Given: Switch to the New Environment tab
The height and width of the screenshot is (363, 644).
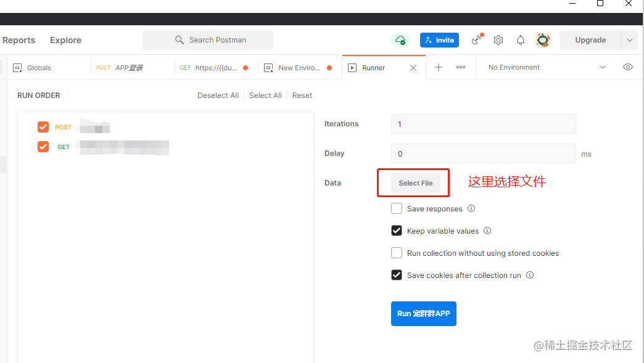Looking at the screenshot, I should [x=299, y=68].
